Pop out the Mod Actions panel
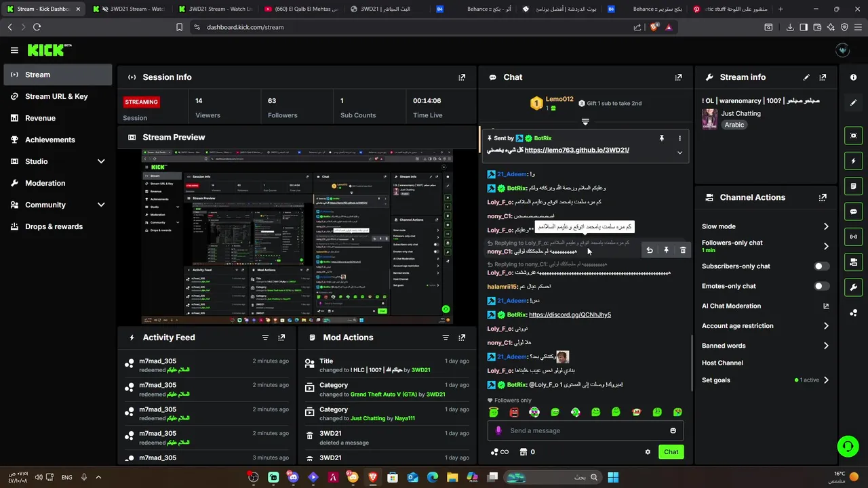The width and height of the screenshot is (868, 488). pyautogui.click(x=462, y=338)
